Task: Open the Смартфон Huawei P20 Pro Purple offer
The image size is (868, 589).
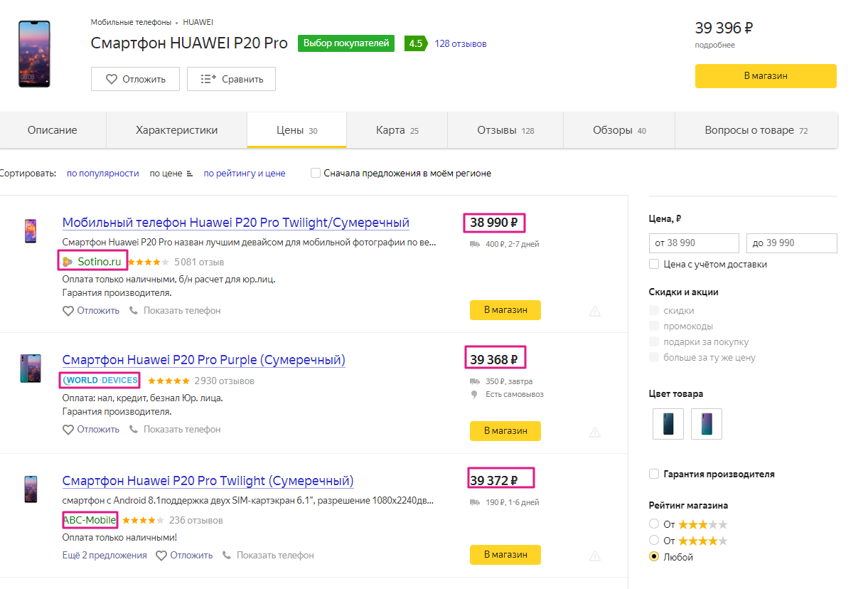Action: click(x=203, y=360)
